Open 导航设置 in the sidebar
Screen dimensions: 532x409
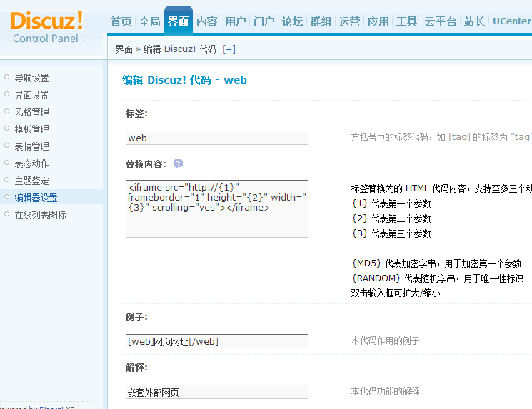point(31,78)
